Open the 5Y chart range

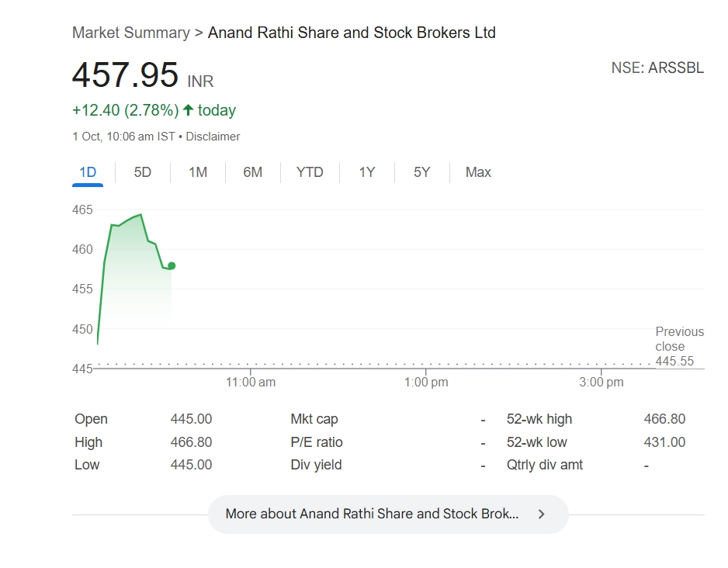click(421, 172)
